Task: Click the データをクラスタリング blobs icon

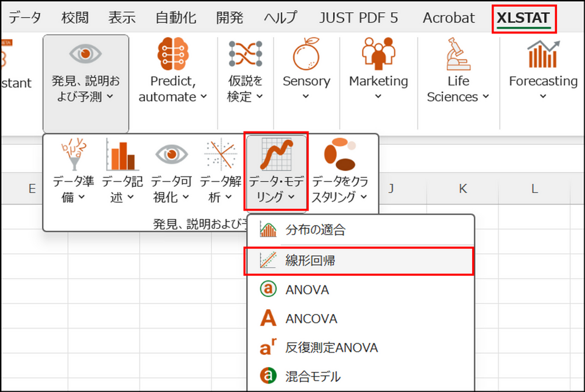Action: (x=339, y=154)
